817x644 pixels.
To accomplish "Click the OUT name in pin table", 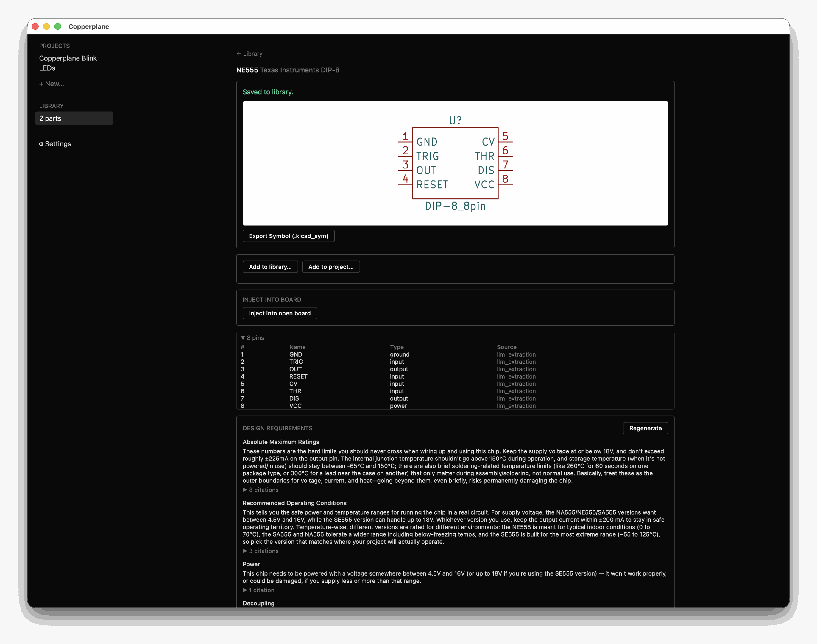I will click(295, 369).
